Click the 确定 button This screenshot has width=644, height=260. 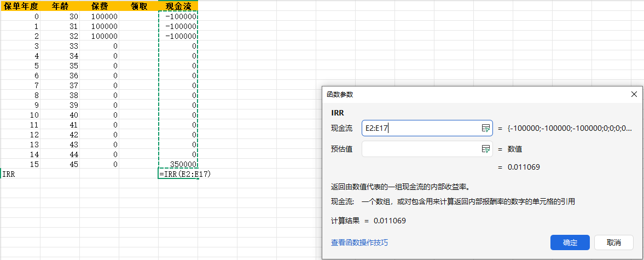tap(570, 242)
